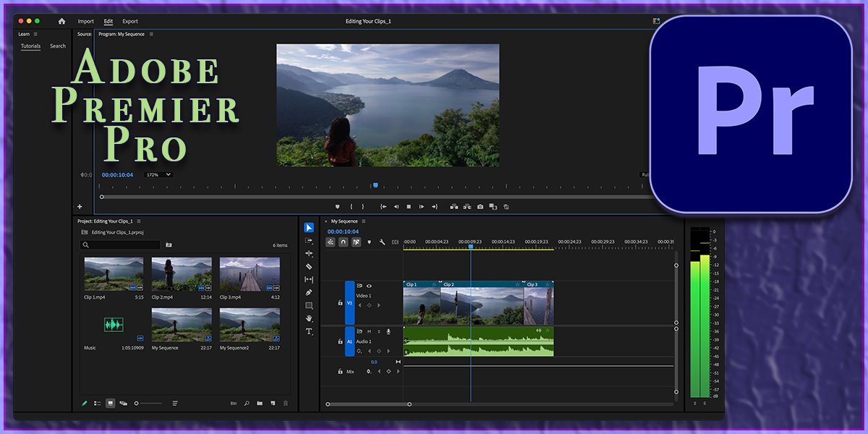Stop playback in Program monitor
Image resolution: width=868 pixels, height=434 pixels.
pos(409,207)
